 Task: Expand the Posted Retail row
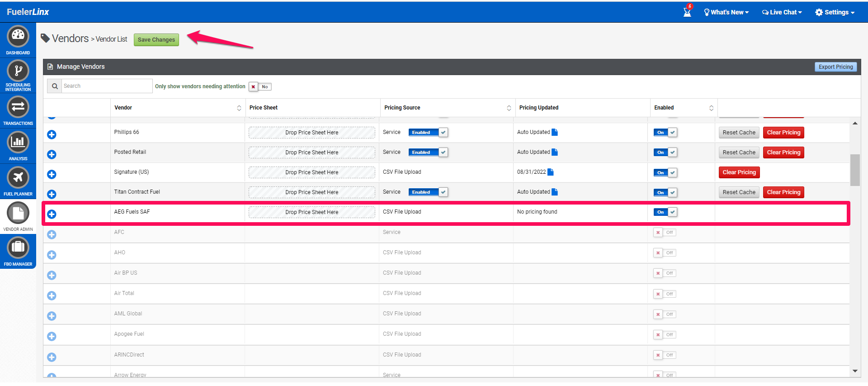(52, 154)
